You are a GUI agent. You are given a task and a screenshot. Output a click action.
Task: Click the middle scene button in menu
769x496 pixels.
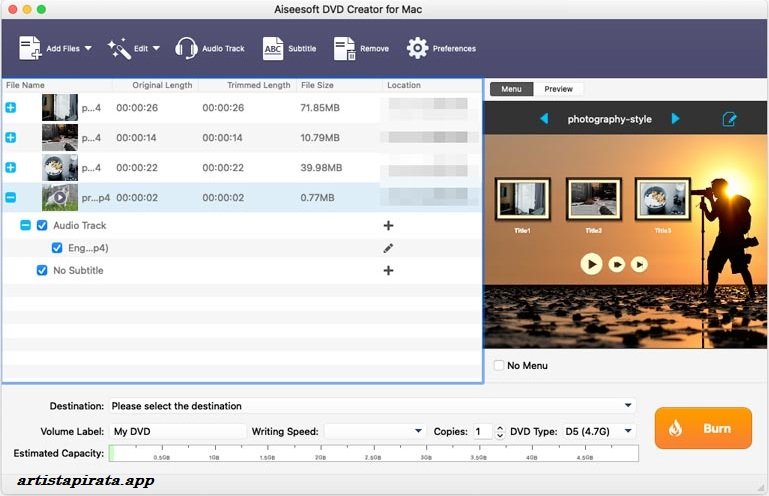[616, 264]
